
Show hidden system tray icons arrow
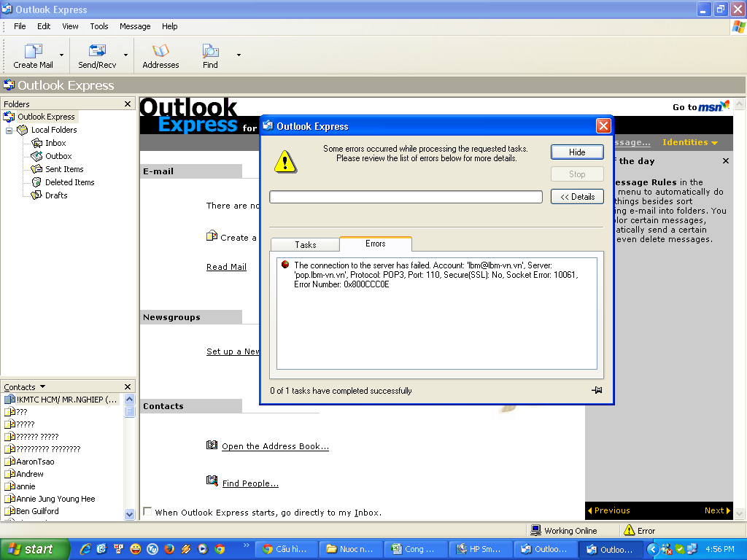click(x=653, y=550)
